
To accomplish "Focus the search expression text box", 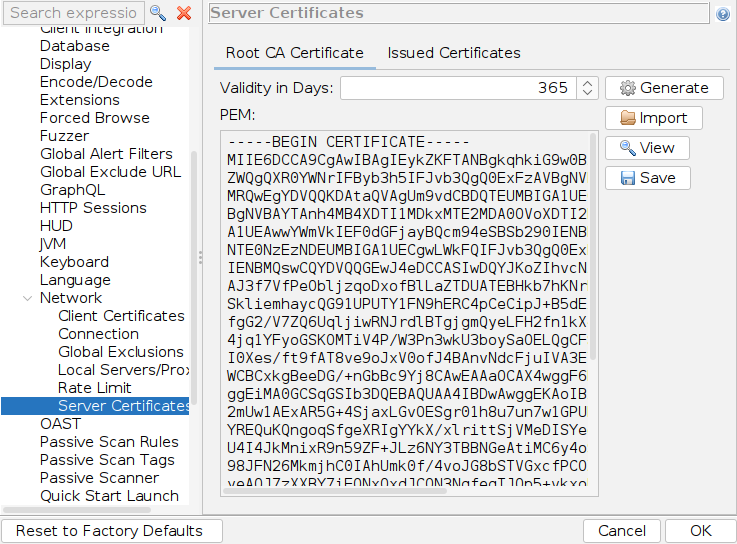I will 73,13.
